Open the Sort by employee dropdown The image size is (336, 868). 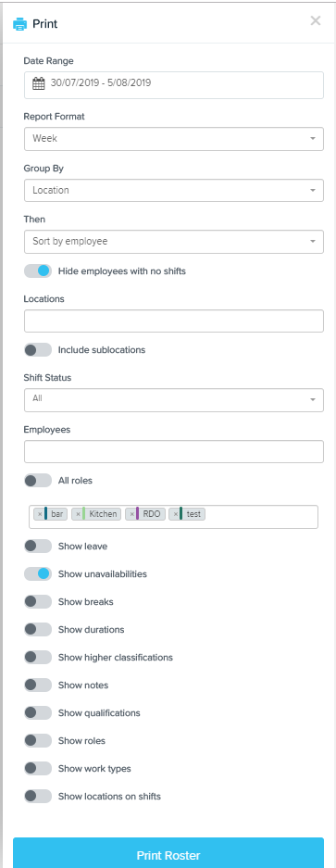point(174,242)
